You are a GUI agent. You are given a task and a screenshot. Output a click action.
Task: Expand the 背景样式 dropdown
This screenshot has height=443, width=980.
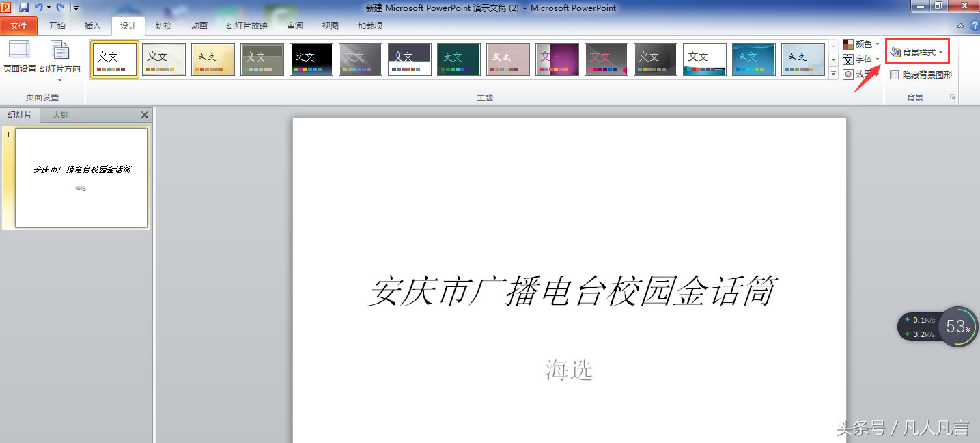[917, 52]
